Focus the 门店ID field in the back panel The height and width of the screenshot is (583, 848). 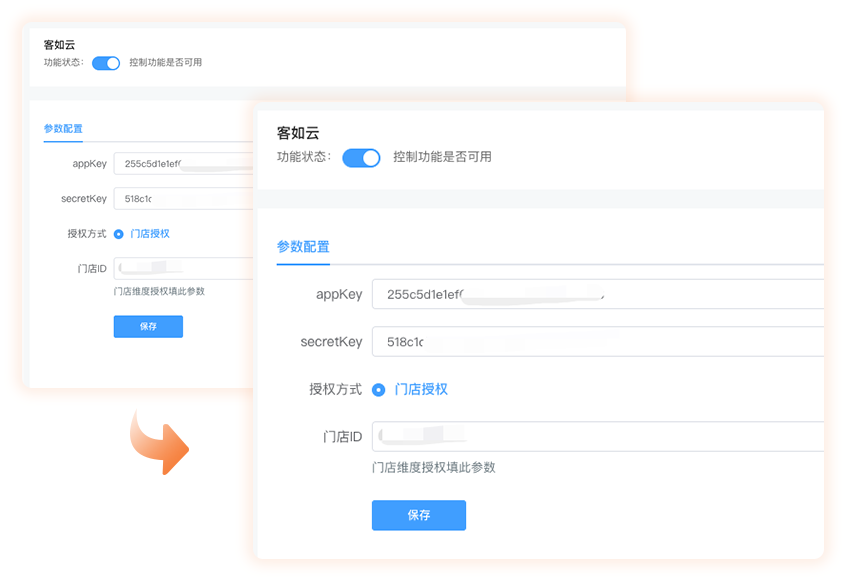click(x=183, y=268)
